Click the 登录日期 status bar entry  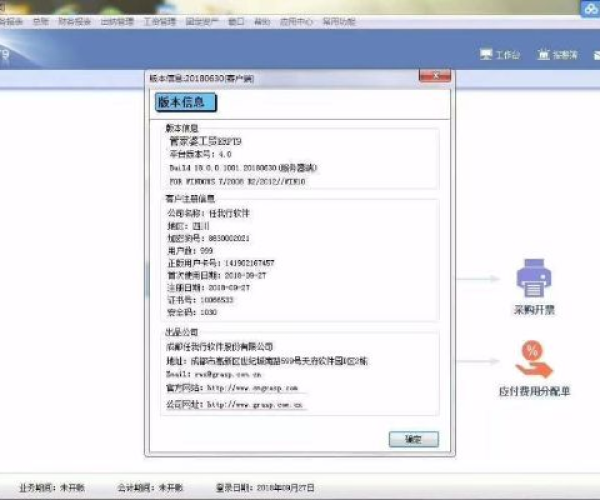coord(265,487)
